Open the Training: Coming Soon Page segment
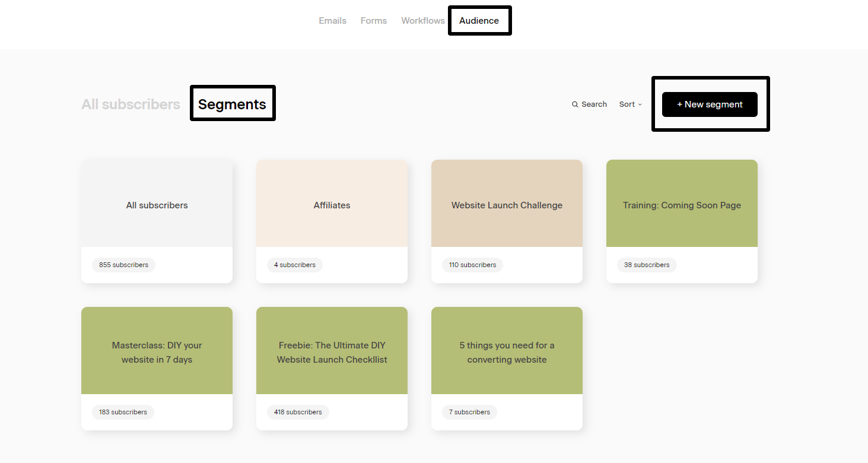Screen dimensions: 868x463 [x=682, y=221]
